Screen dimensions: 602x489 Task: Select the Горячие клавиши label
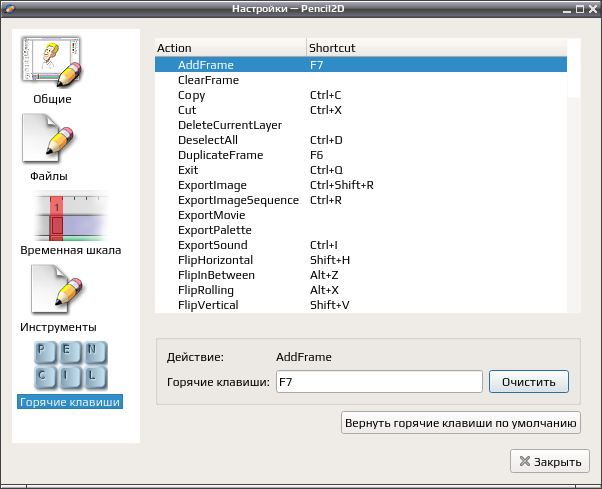click(x=70, y=402)
